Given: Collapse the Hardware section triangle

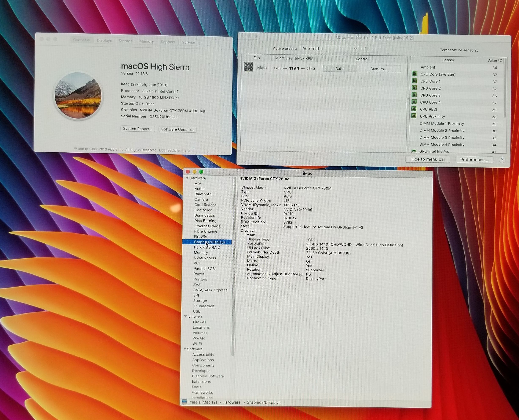Looking at the screenshot, I should [x=187, y=178].
